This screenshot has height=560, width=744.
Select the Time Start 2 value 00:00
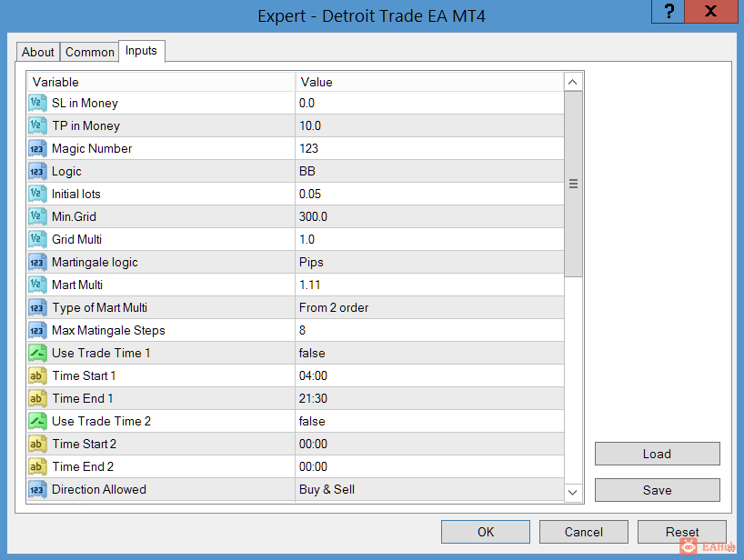[x=430, y=445]
